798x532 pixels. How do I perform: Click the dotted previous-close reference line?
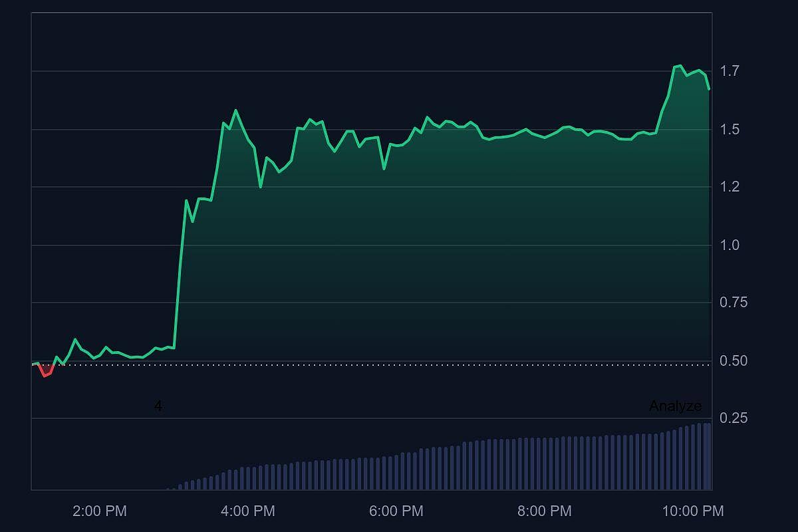pos(399,364)
